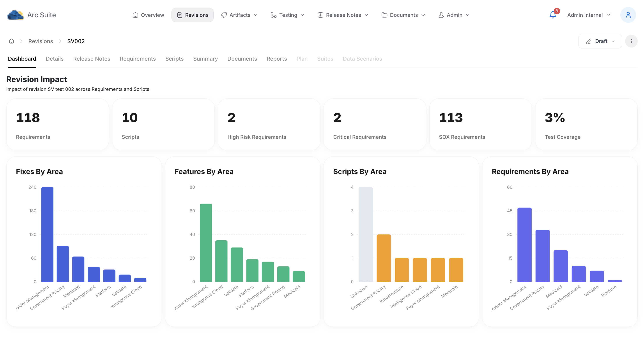644x345 pixels.
Task: Click the Features By Area chart title
Action: pyautogui.click(x=204, y=172)
